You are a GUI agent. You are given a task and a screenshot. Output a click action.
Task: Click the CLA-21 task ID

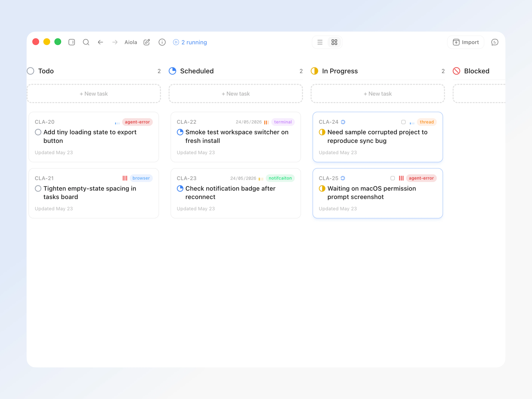tap(44, 178)
